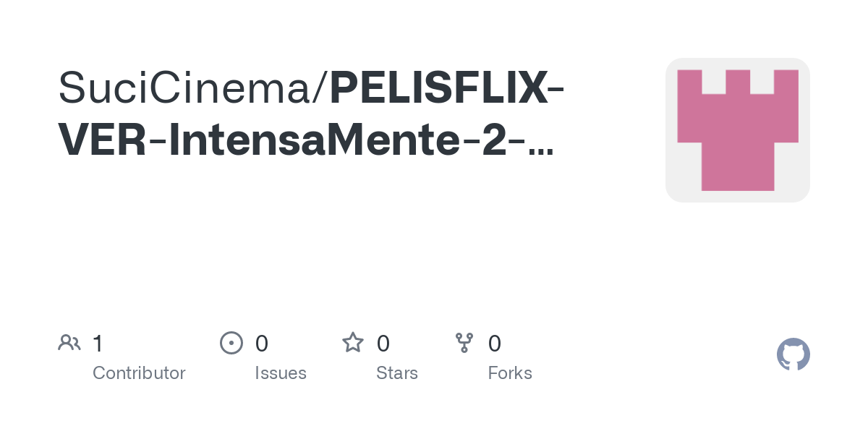868x434 pixels.
Task: Click the SuciCinema owner name
Action: pyautogui.click(x=185, y=89)
